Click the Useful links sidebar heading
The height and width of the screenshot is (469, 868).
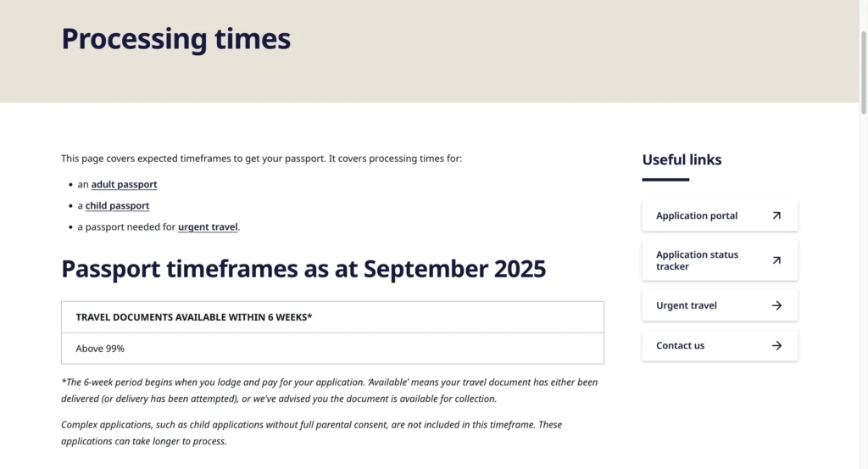(682, 159)
